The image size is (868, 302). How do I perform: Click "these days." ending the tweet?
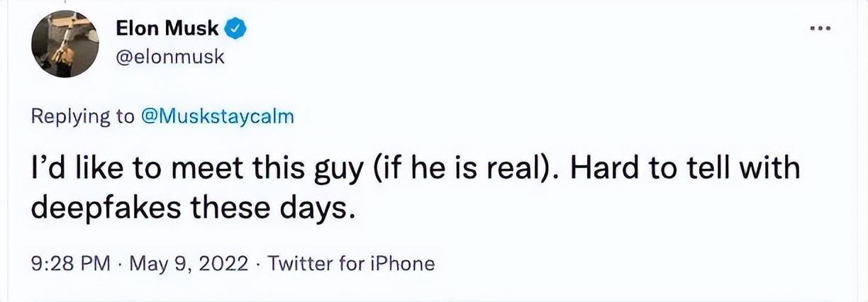[279, 209]
